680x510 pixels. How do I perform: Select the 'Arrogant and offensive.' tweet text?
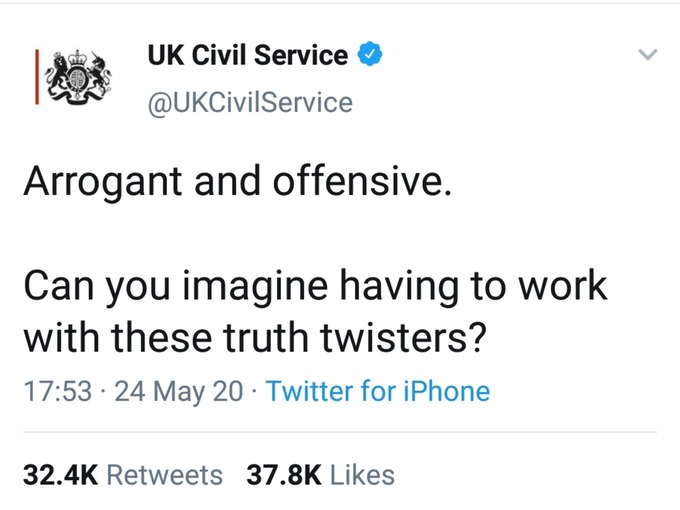click(x=238, y=182)
